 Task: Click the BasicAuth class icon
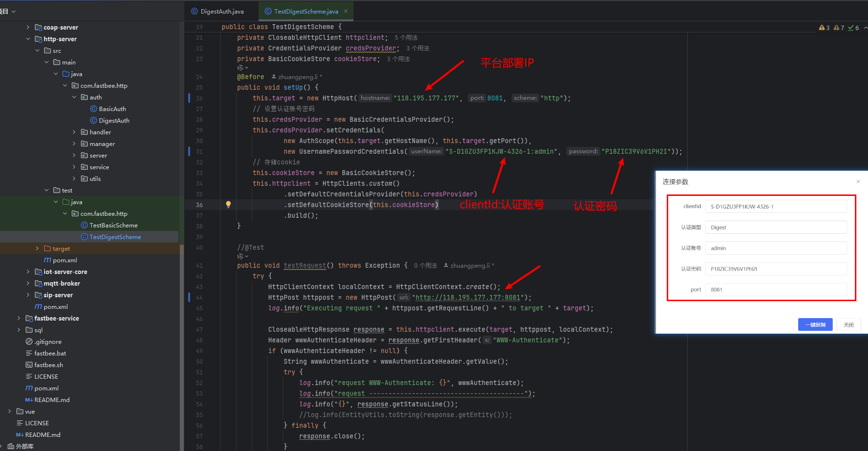[94, 109]
